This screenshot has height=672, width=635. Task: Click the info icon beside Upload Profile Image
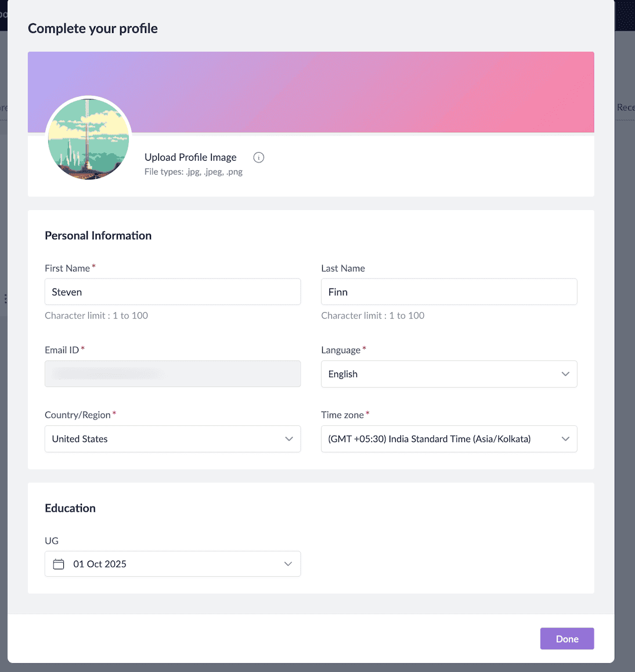[259, 157]
